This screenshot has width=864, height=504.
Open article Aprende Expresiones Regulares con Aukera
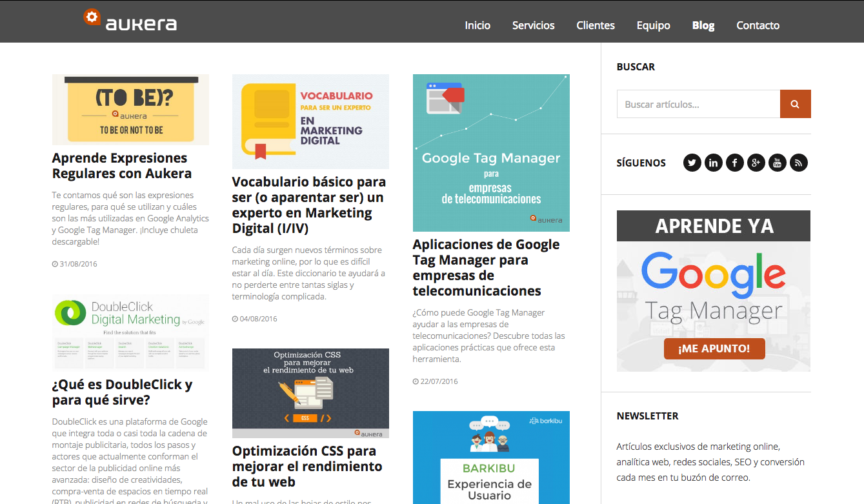(120, 166)
